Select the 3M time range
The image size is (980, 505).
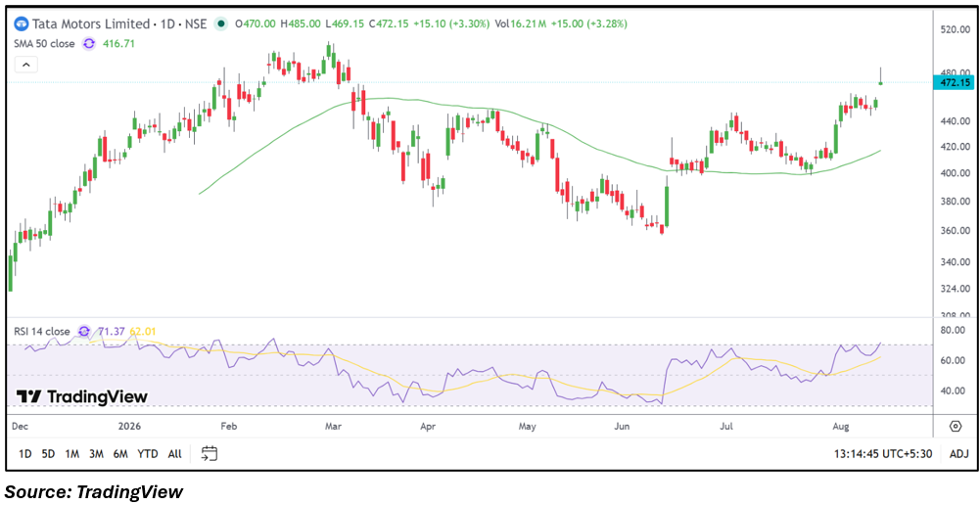coord(96,454)
